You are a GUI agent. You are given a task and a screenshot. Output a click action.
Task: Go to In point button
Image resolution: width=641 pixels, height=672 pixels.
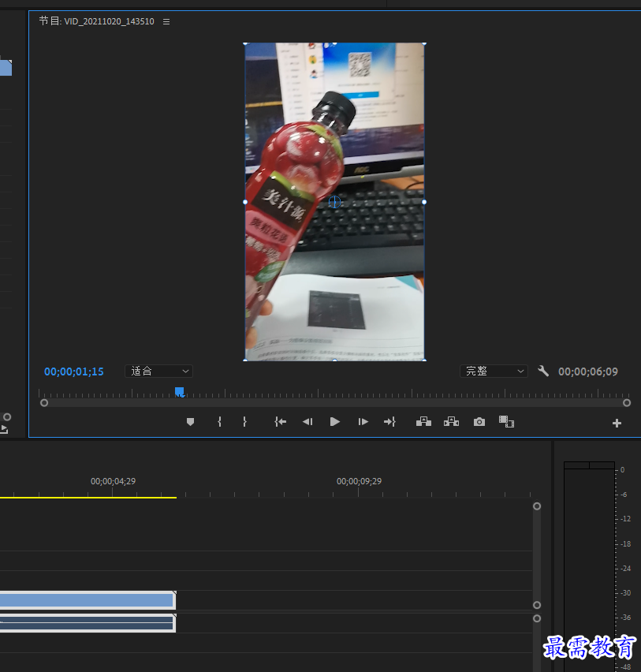coord(280,422)
